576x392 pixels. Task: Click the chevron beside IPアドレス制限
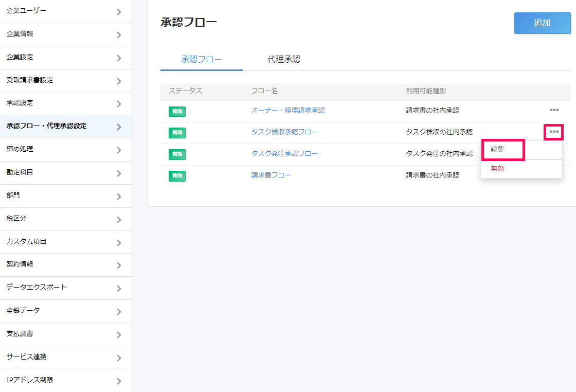pyautogui.click(x=119, y=381)
